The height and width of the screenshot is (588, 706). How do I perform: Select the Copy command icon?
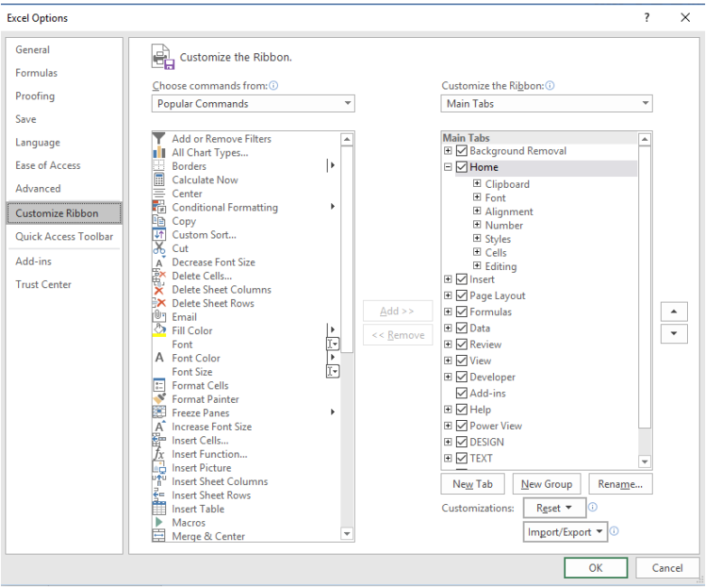(159, 220)
